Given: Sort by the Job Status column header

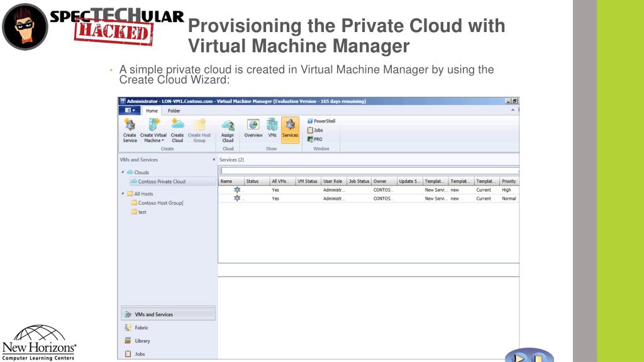Looking at the screenshot, I should tap(359, 181).
